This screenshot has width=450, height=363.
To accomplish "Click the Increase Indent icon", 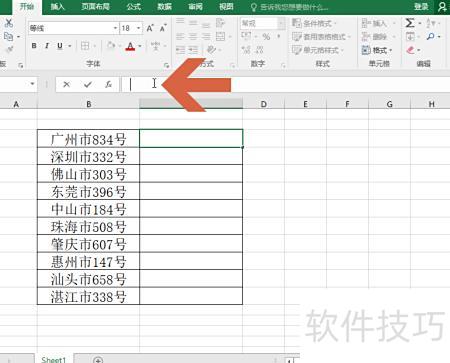I will [193, 50].
